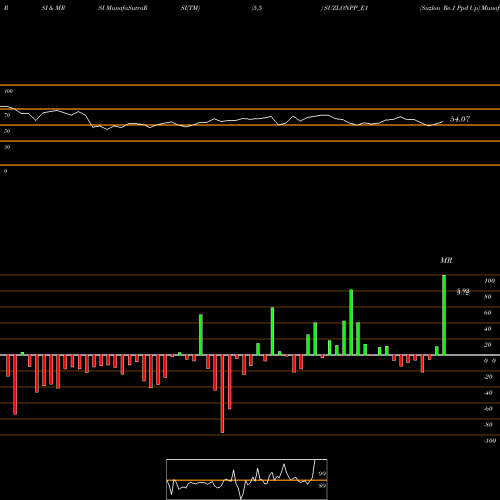The width and height of the screenshot is (500, 500).
Task: Click the 5.92 value beside the MR bars
Action: [463, 292]
